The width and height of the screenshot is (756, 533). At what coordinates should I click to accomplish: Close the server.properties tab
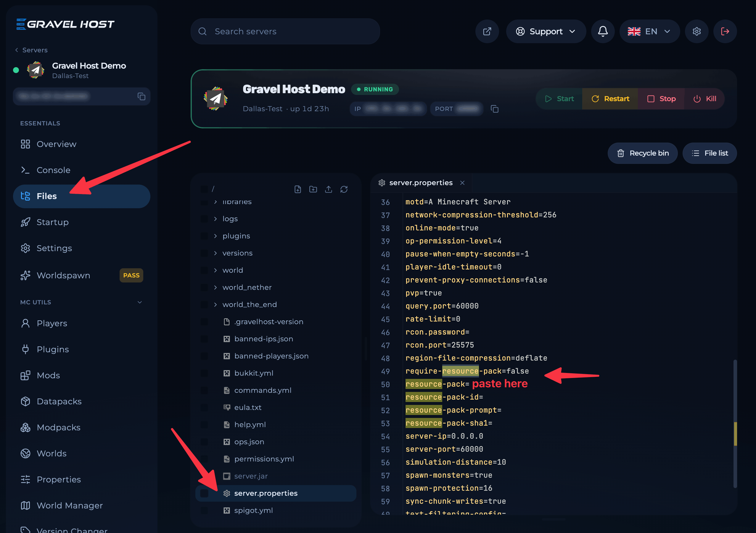(462, 182)
